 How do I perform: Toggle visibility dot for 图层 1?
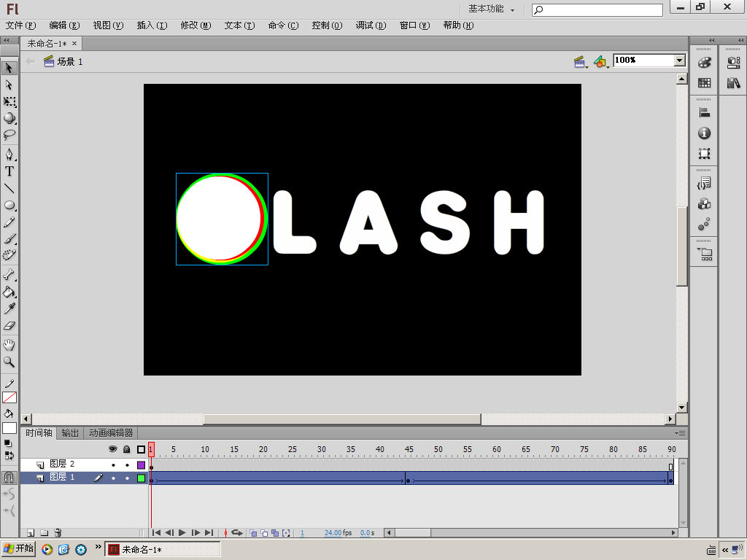[x=113, y=478]
